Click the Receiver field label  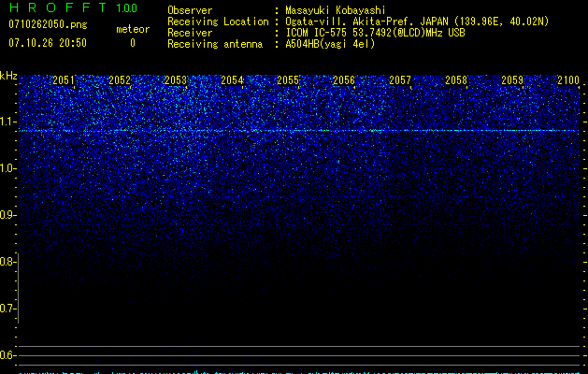190,33
